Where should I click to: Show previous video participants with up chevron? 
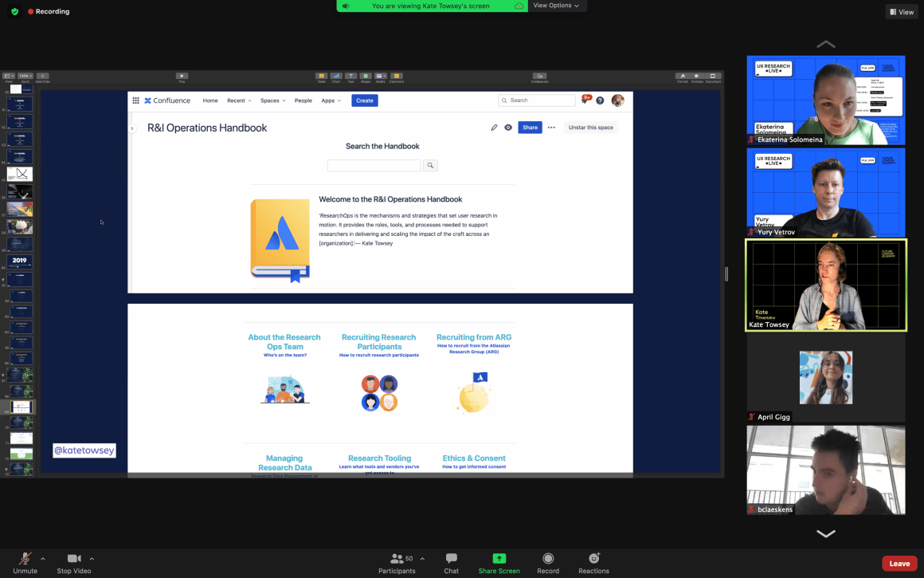(825, 44)
